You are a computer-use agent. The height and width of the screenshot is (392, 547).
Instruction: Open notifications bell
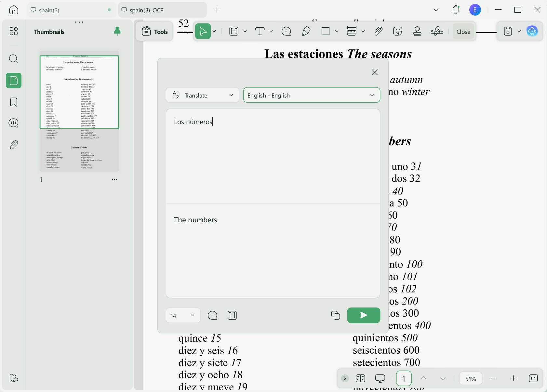(x=456, y=10)
